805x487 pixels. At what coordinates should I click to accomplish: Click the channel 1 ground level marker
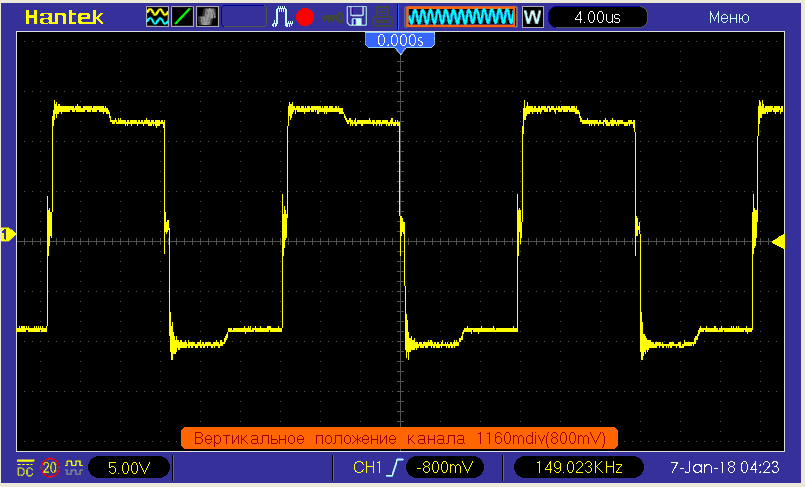[x=7, y=235]
